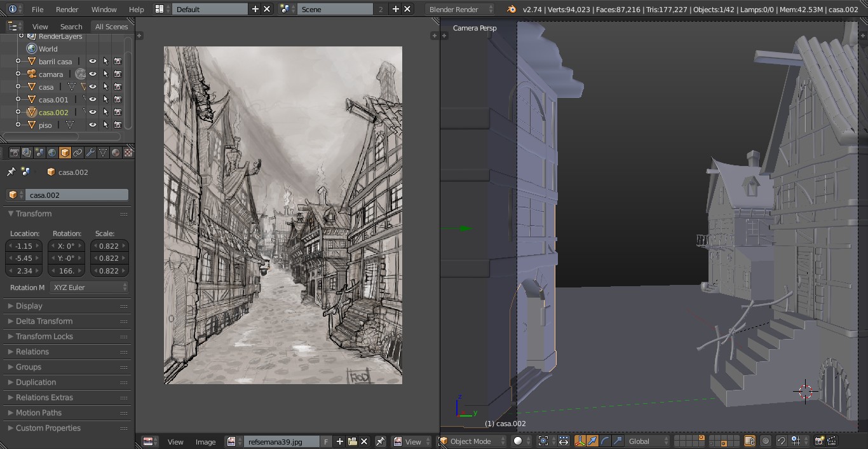This screenshot has width=868, height=449.
Task: Open image file with folder icon in image editor
Action: [352, 441]
